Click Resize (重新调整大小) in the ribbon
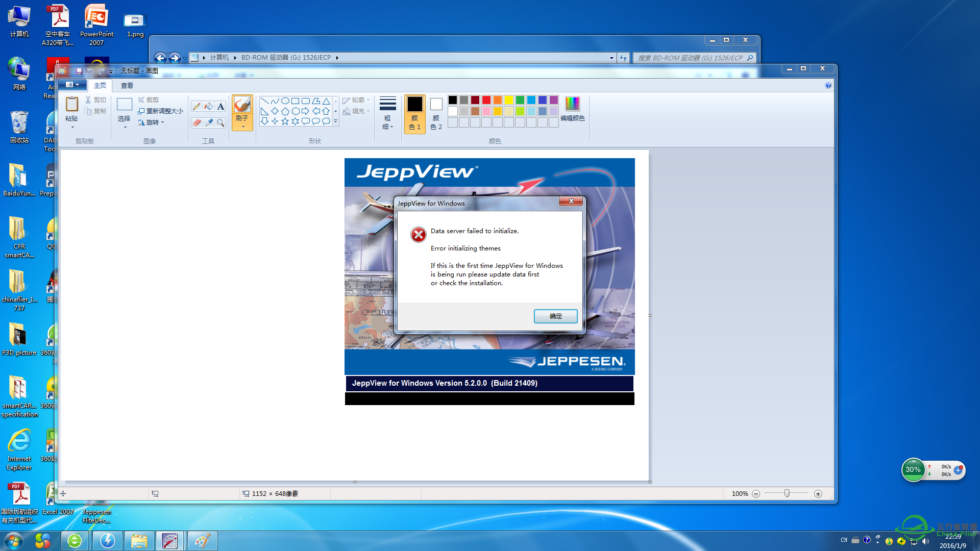 coord(160,111)
